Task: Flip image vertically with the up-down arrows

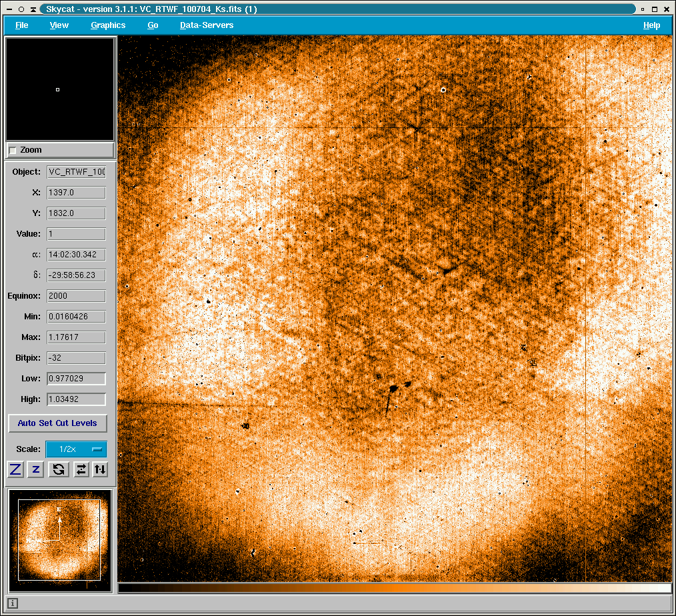Action: 99,469
